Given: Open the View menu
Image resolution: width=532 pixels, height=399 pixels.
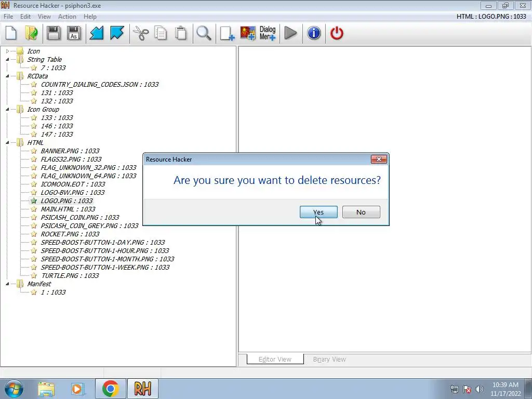Looking at the screenshot, I should (x=44, y=17).
